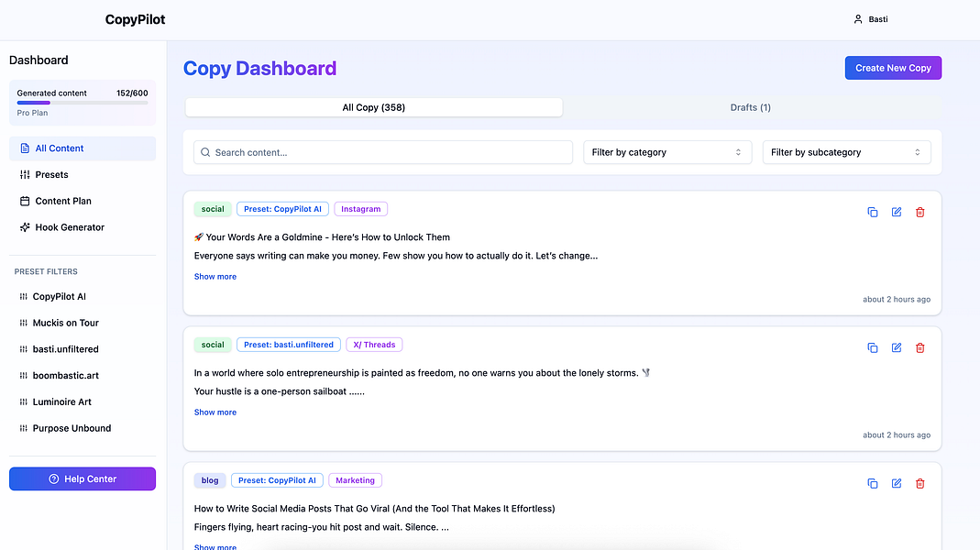
Task: Switch to the Drafts tab
Action: [750, 107]
